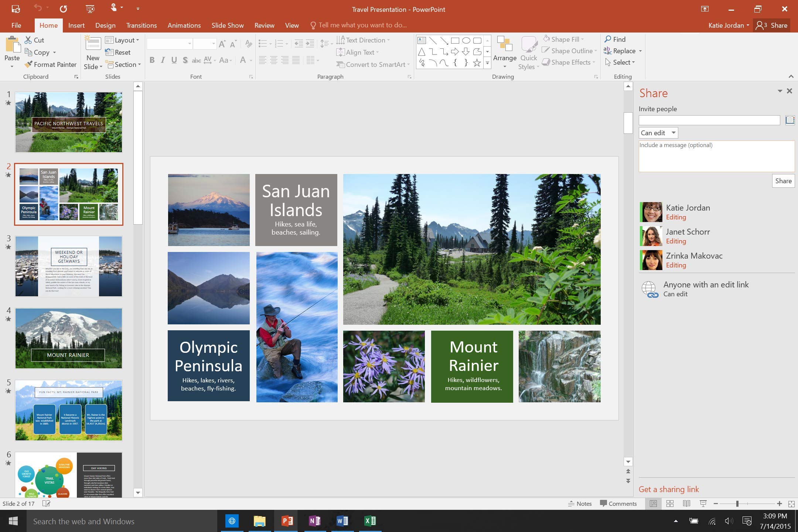Select the star shape in the shapes gallery
The height and width of the screenshot is (532, 798).
477,63
